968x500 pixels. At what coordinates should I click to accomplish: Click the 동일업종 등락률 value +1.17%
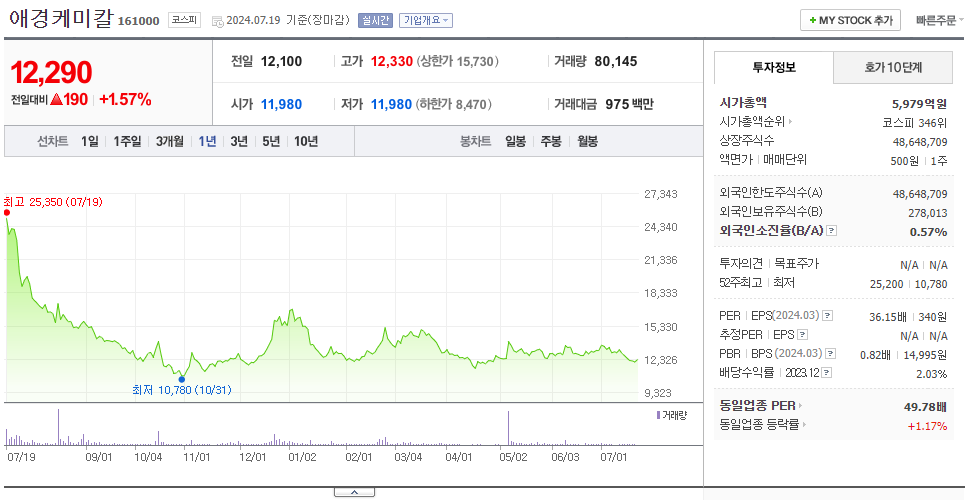click(x=927, y=425)
